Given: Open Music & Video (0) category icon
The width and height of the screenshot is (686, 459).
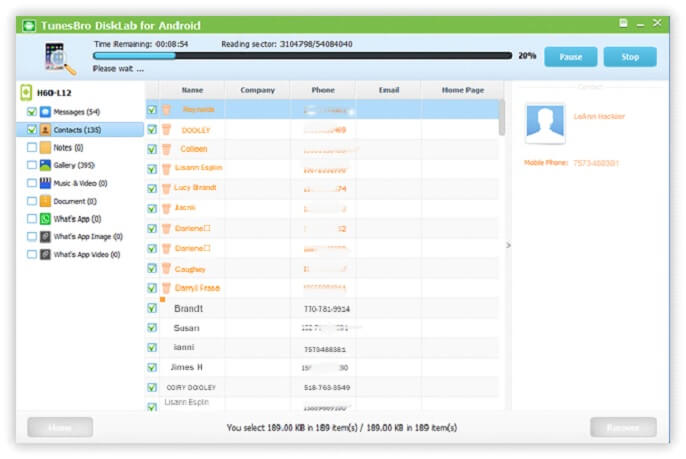Looking at the screenshot, I should click(46, 183).
